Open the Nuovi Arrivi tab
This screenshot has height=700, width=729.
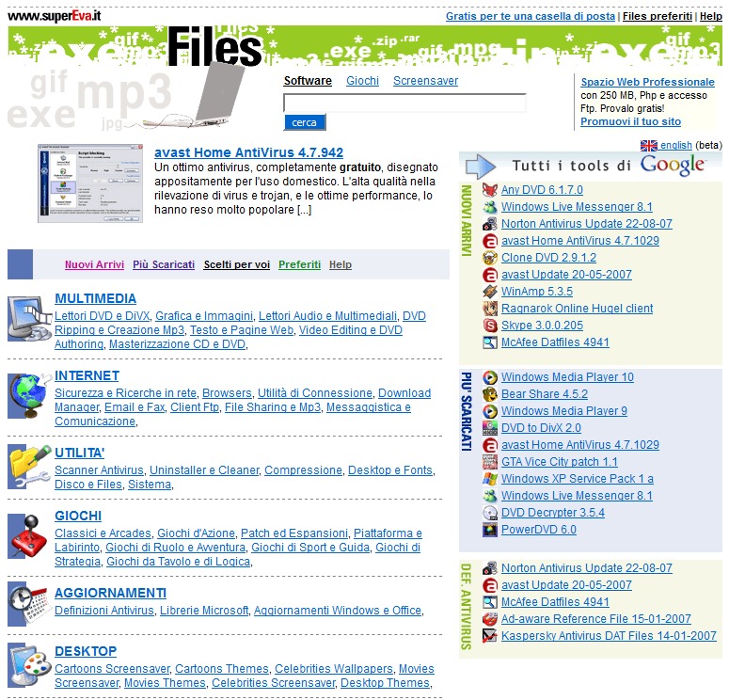(x=94, y=264)
